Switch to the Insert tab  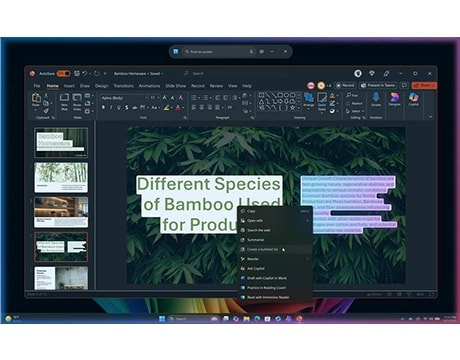point(69,86)
